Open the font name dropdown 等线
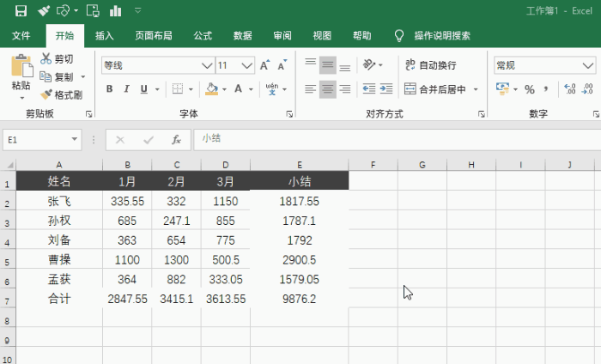Viewport: 601px width, 364px height. pos(207,65)
